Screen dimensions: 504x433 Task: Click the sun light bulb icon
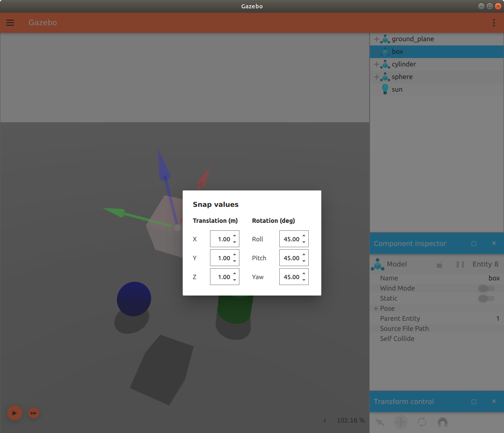point(385,89)
